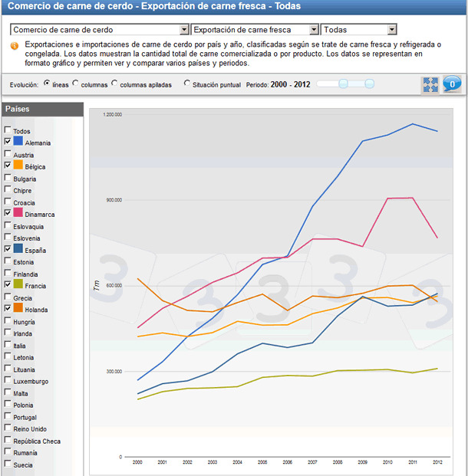Screen dimensions: 468x476
Task: Check the Suecia checkbox
Action: pyautogui.click(x=8, y=463)
